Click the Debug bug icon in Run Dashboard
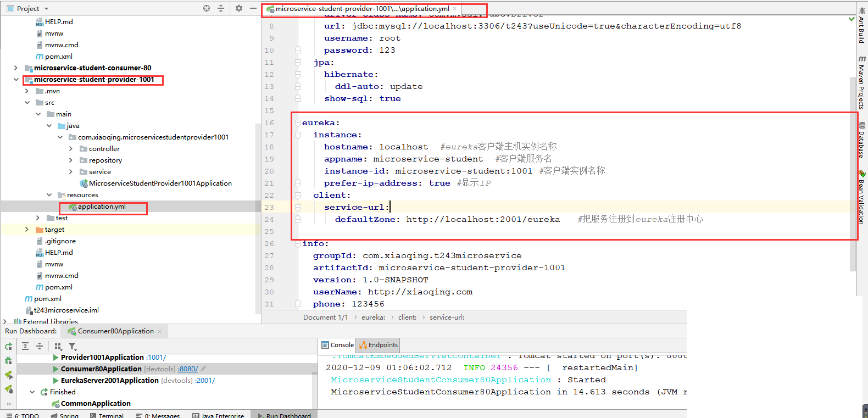 coord(8,361)
